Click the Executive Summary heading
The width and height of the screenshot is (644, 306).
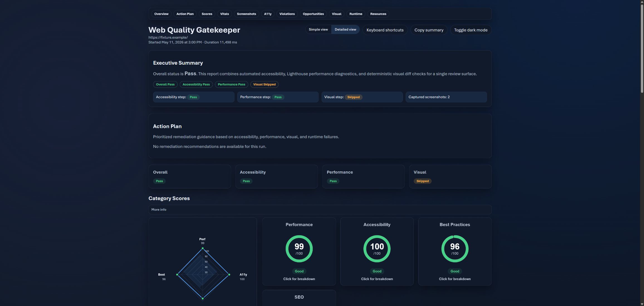178,63
